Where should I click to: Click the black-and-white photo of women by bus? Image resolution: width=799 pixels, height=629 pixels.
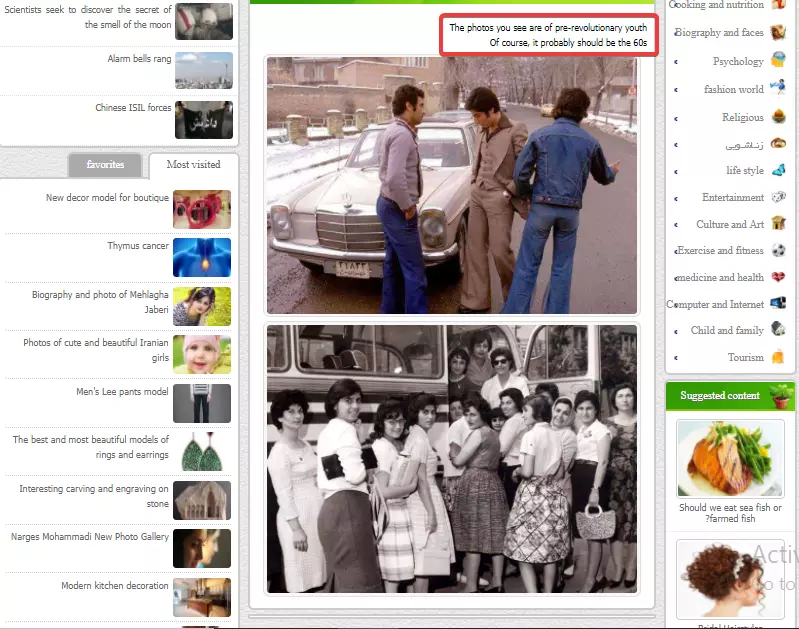pos(452,459)
